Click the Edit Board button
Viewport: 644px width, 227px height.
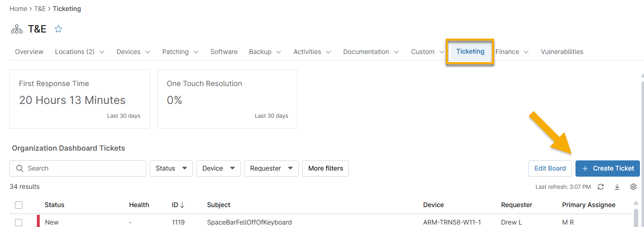(550, 169)
